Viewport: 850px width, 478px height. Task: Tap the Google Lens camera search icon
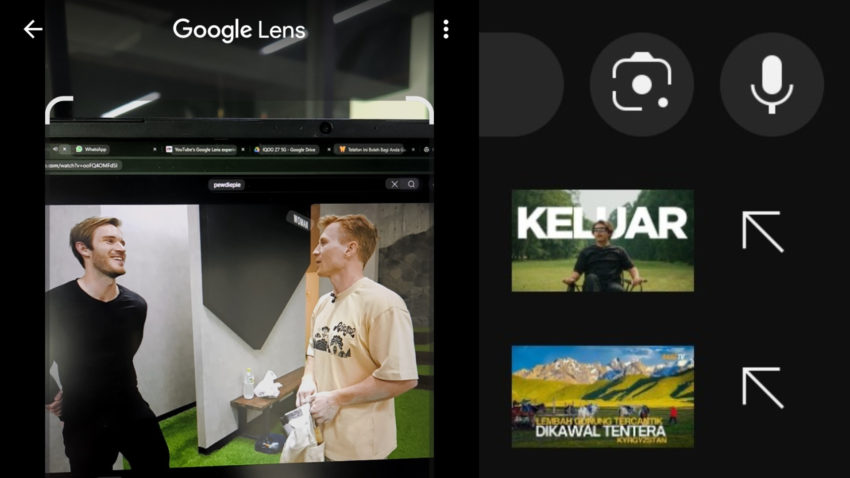pos(641,85)
